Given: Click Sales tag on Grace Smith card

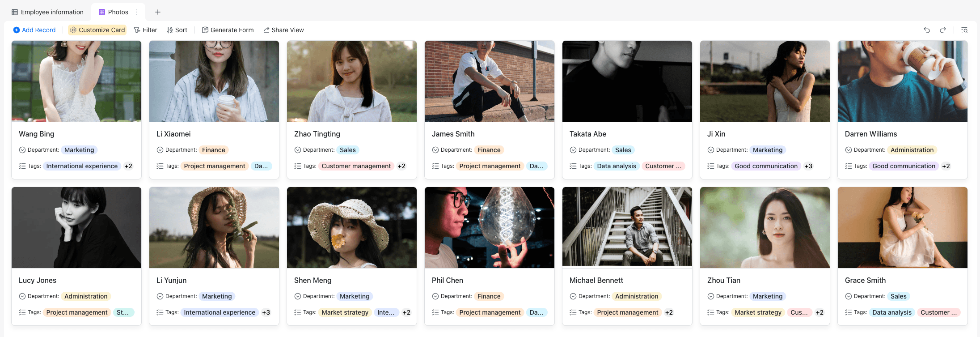Looking at the screenshot, I should click(x=898, y=296).
